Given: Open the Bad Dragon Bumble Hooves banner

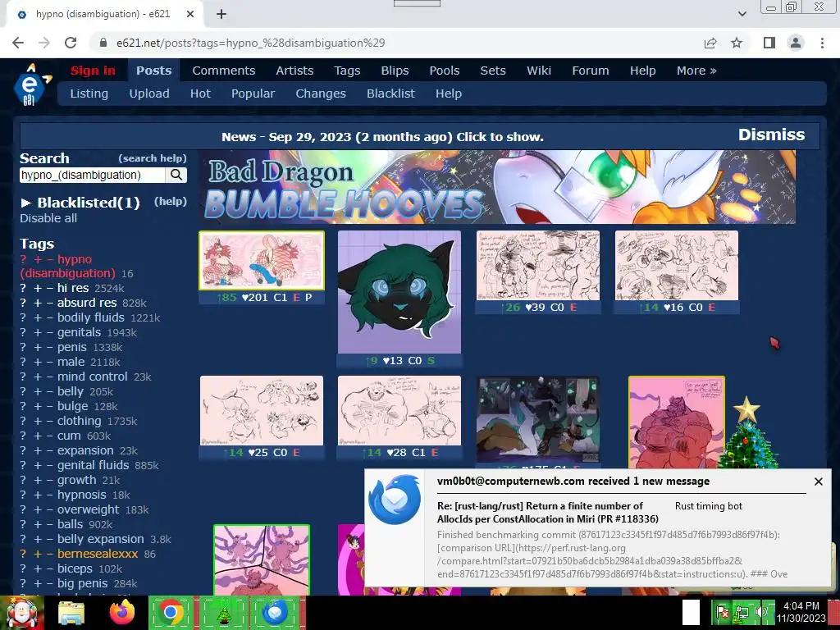Looking at the screenshot, I should click(x=498, y=187).
